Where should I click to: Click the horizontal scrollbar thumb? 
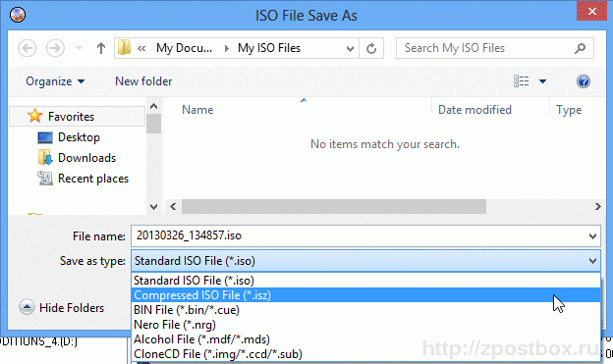[334, 207]
